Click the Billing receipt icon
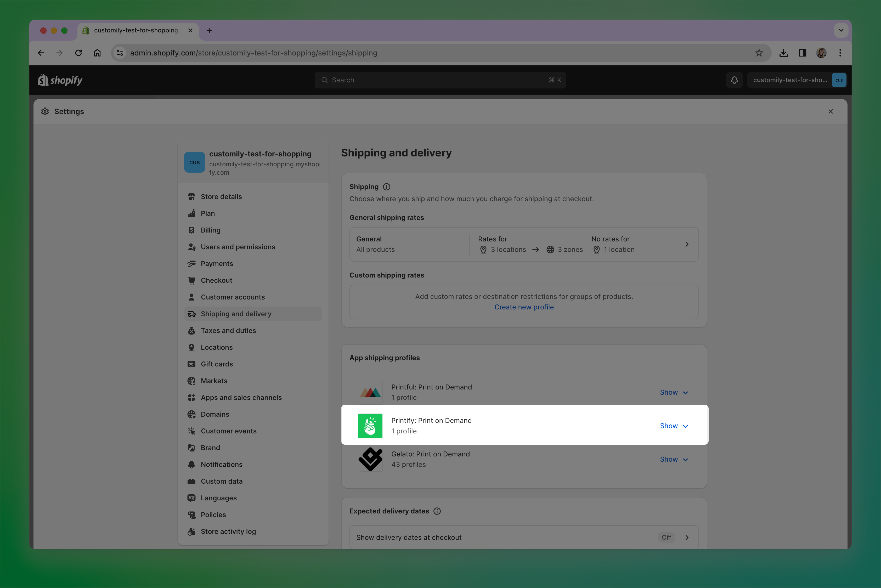This screenshot has height=588, width=881. [x=192, y=230]
